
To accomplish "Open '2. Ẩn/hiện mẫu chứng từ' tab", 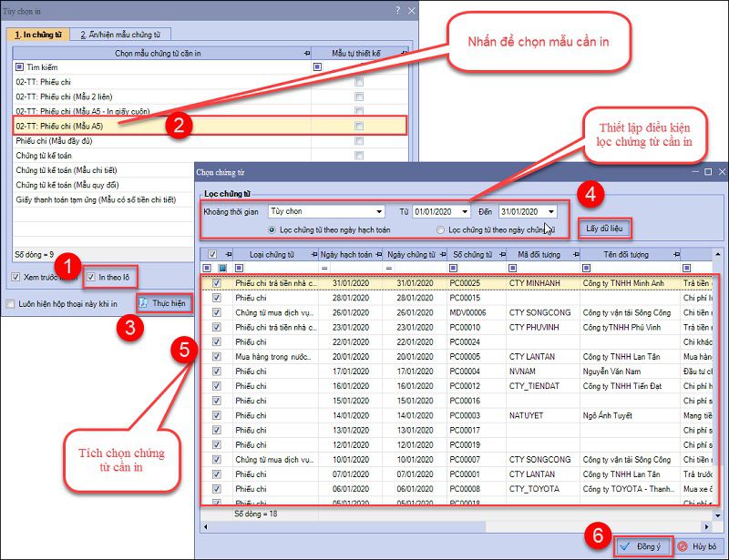I will coord(120,35).
